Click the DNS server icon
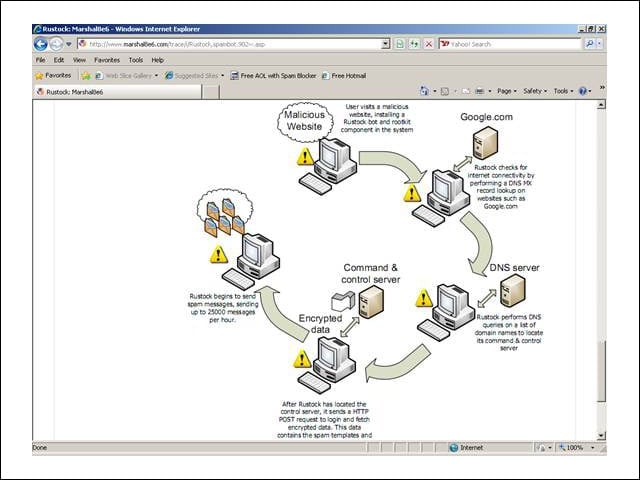The image size is (640, 480). click(513, 291)
